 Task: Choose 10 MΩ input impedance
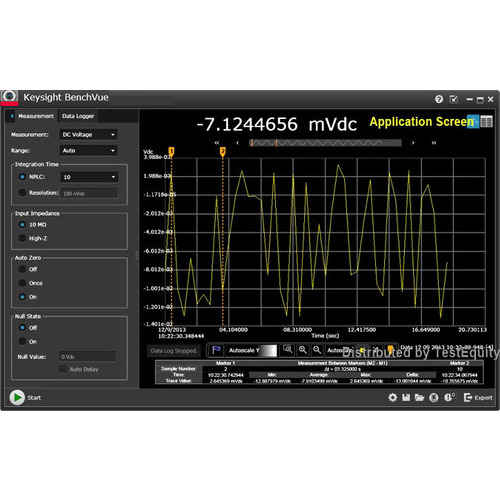tap(22, 225)
